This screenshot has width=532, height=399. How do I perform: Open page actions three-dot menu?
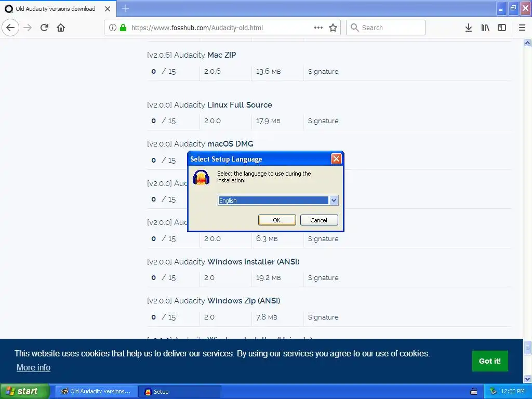[318, 28]
